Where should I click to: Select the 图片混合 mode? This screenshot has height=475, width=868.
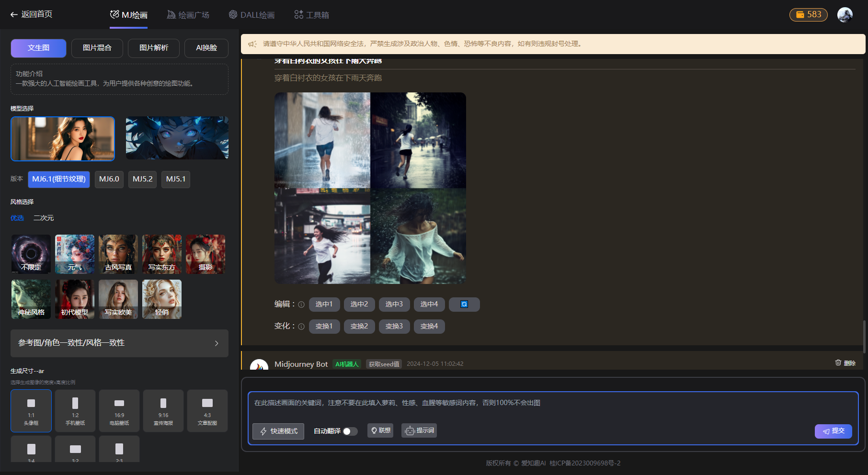[97, 48]
